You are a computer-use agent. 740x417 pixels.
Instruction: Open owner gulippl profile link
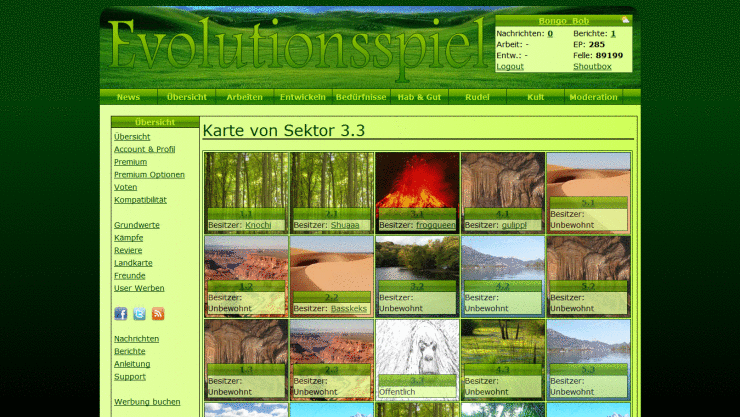coord(514,225)
